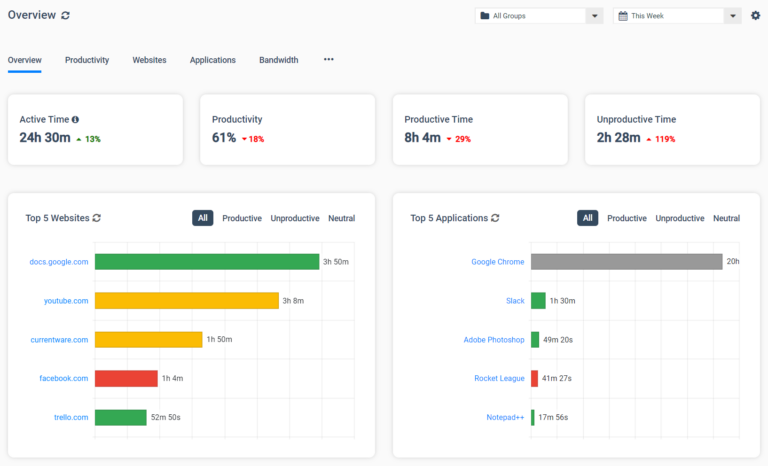
Task: Click the red facebook.com bar
Action: (126, 378)
